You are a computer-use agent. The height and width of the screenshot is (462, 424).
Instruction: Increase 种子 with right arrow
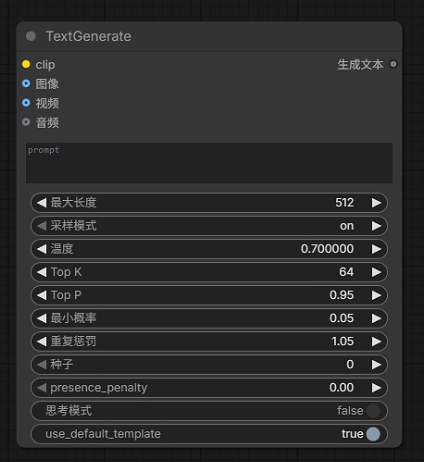coord(376,364)
